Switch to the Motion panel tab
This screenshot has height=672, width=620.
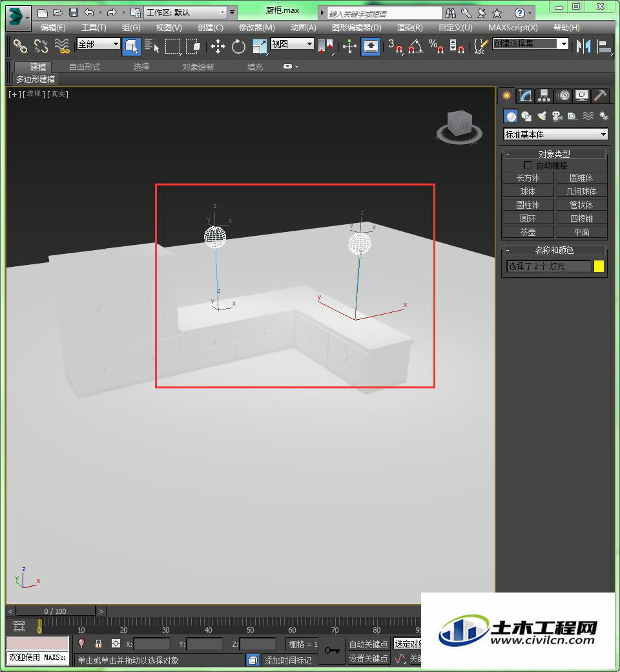coord(564,96)
